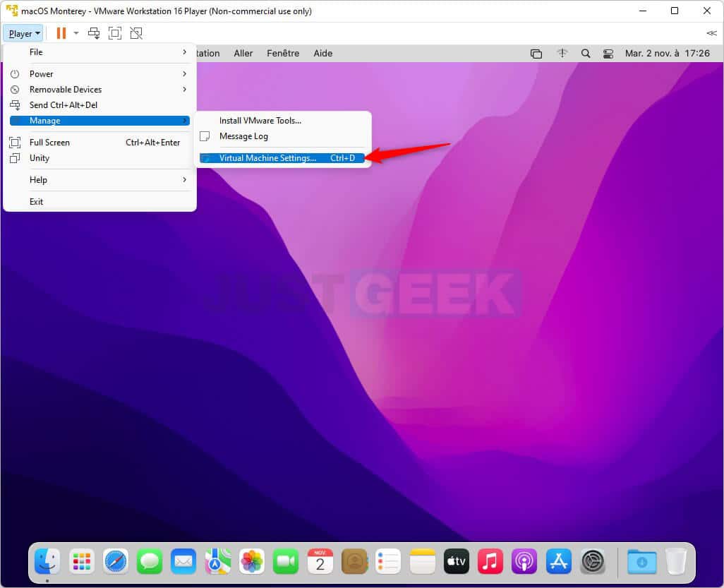Enter full screen mode from toolbar

click(x=114, y=33)
